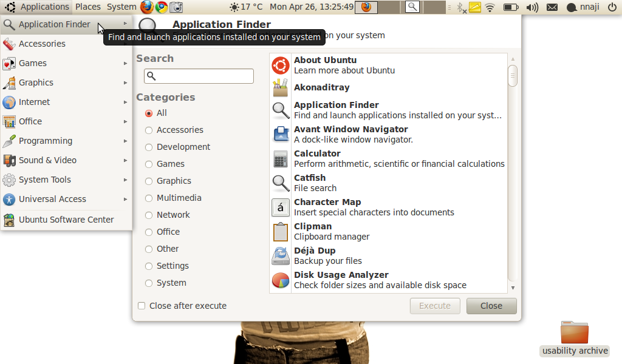Enable Close after execute checkbox

tap(142, 306)
